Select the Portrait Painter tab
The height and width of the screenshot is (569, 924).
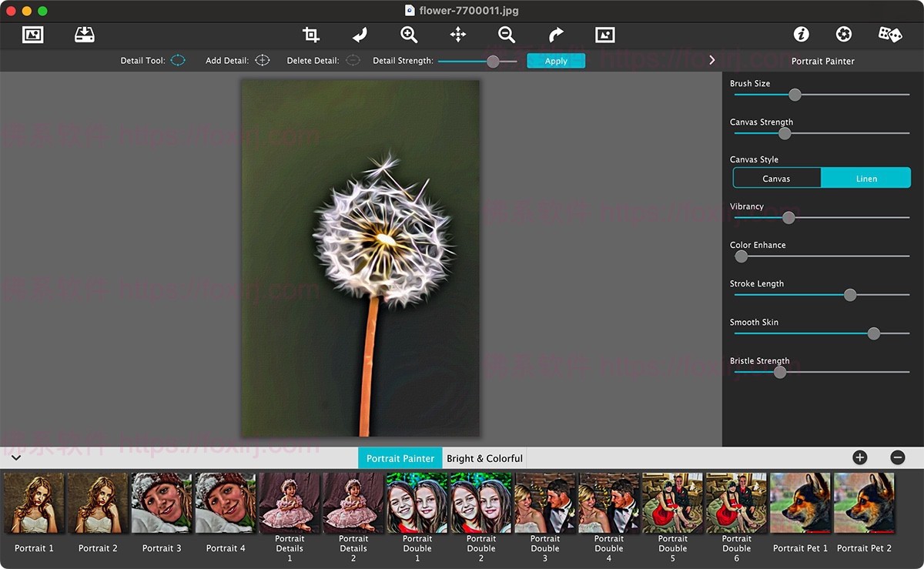[400, 457]
